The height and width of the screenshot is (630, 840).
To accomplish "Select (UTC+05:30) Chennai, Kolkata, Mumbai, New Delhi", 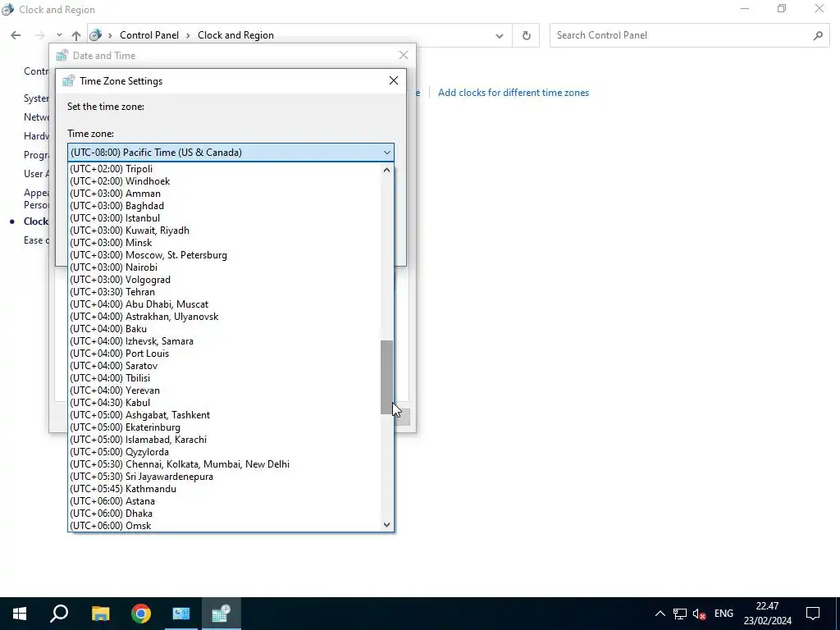I will coord(224,464).
